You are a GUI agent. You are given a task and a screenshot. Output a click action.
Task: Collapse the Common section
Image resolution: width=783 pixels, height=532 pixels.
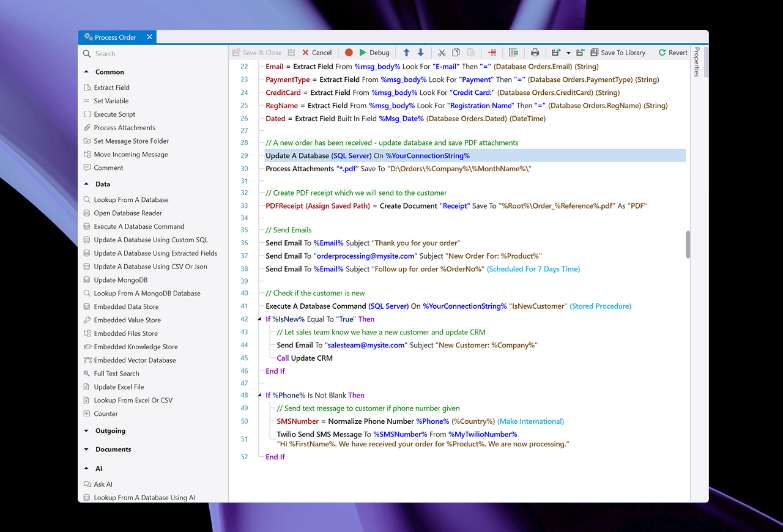click(x=86, y=72)
